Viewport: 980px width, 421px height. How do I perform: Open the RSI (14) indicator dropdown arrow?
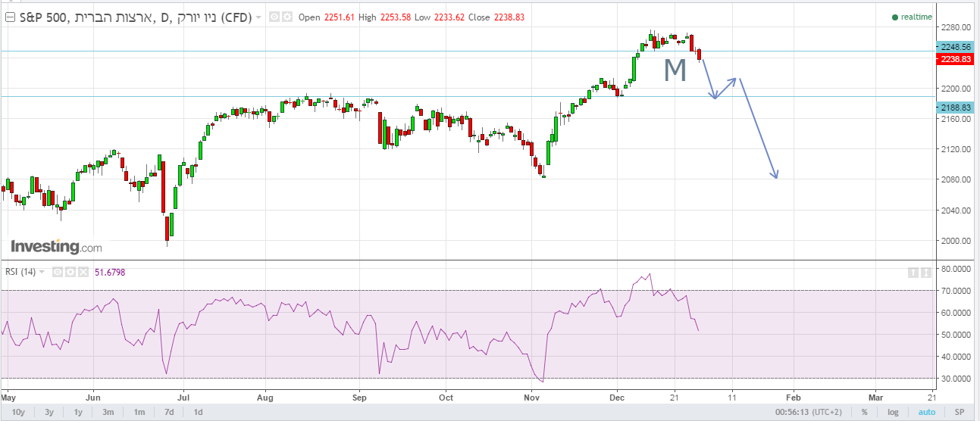(x=42, y=272)
